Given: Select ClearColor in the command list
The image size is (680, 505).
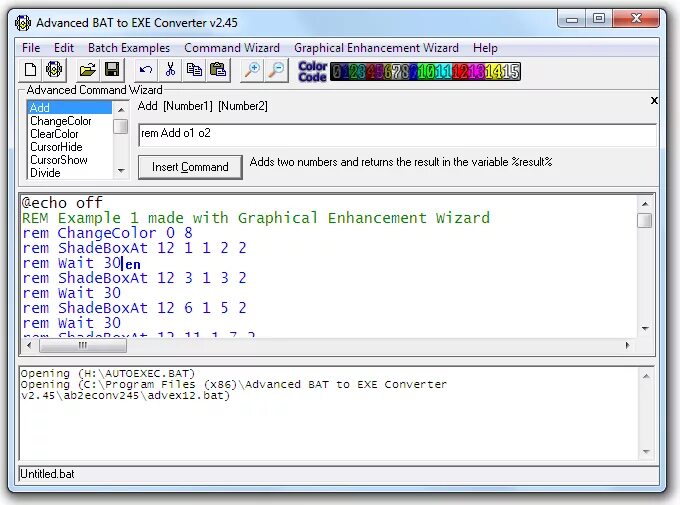Looking at the screenshot, I should click(x=69, y=134).
